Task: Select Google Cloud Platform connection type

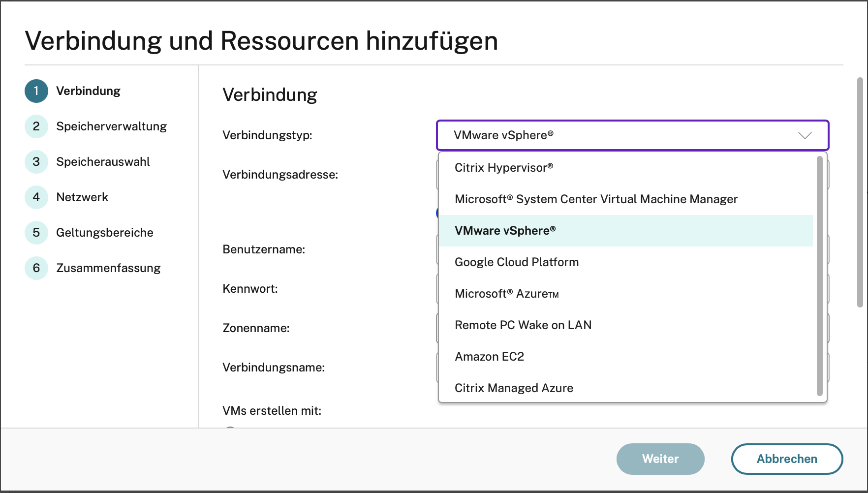Action: click(x=625, y=262)
